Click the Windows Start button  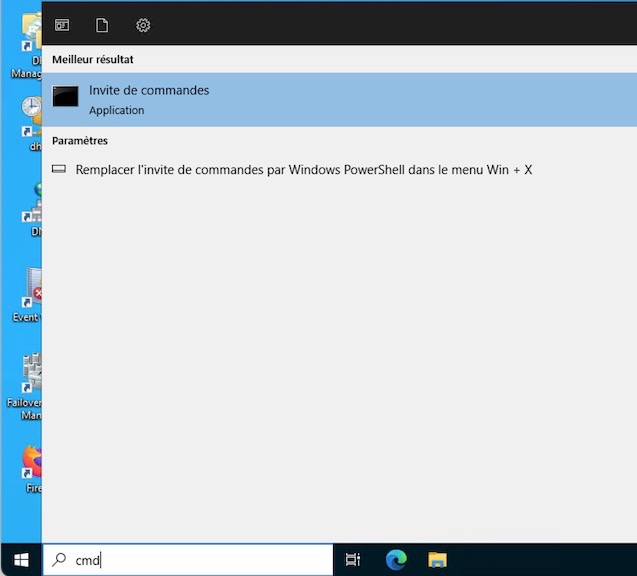21,560
